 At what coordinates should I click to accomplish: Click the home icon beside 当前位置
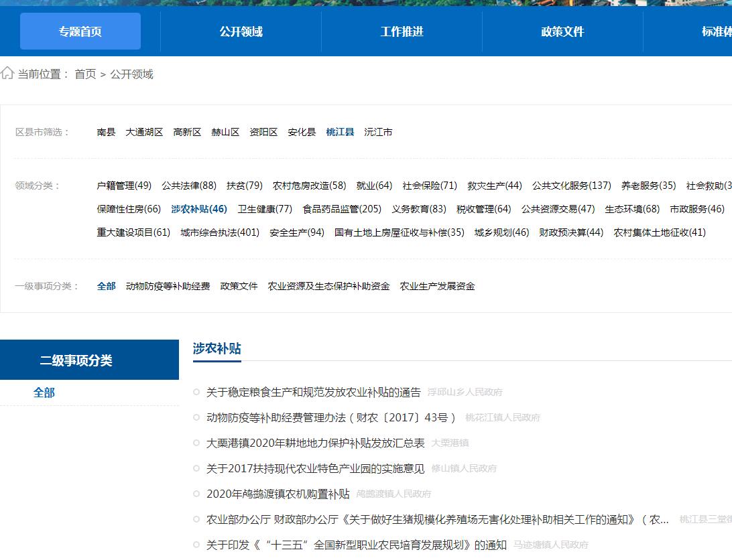click(7, 74)
